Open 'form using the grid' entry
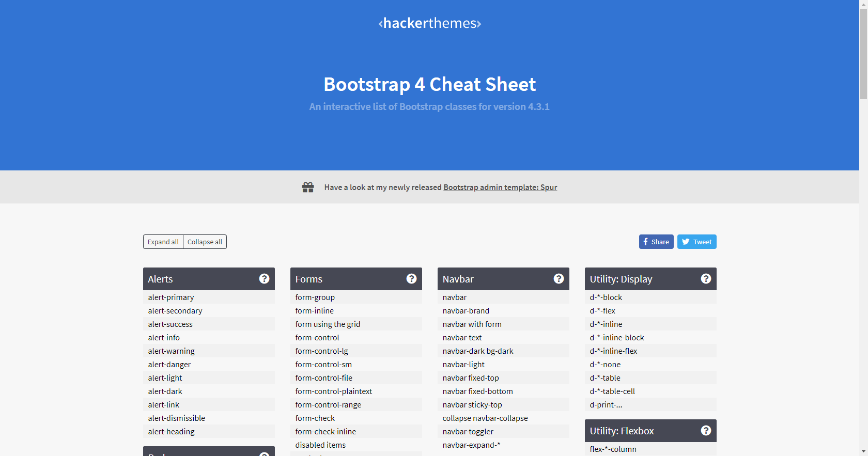 (x=356, y=324)
